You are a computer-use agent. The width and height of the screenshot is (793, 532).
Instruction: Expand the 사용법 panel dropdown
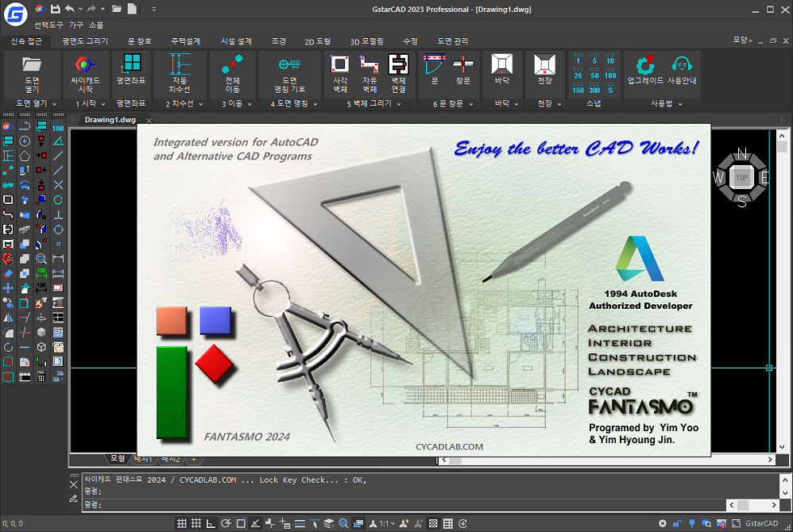(680, 104)
